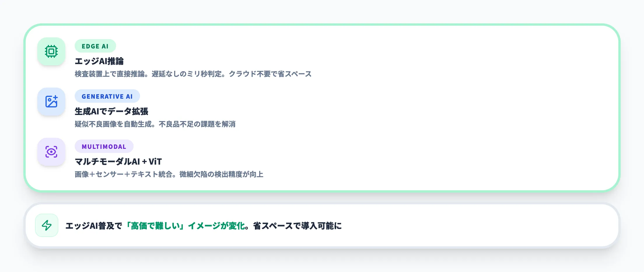Image resolution: width=644 pixels, height=272 pixels.
Task: Click the image-generation icon beside Generative AI
Action: pos(51,102)
